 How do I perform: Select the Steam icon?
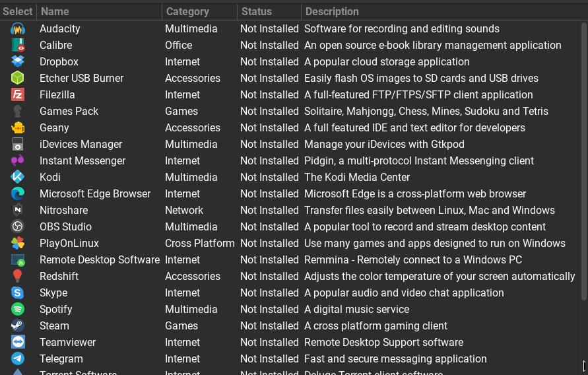click(x=18, y=326)
